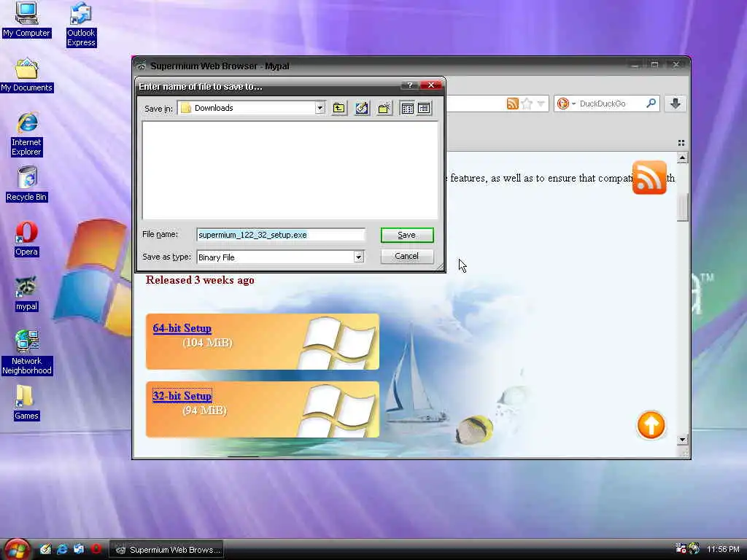
Task: Click the '(104 MiB)' size text
Action: (207, 343)
